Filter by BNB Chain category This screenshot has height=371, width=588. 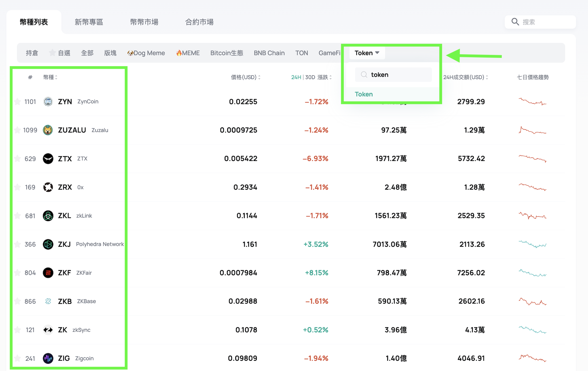pyautogui.click(x=269, y=53)
